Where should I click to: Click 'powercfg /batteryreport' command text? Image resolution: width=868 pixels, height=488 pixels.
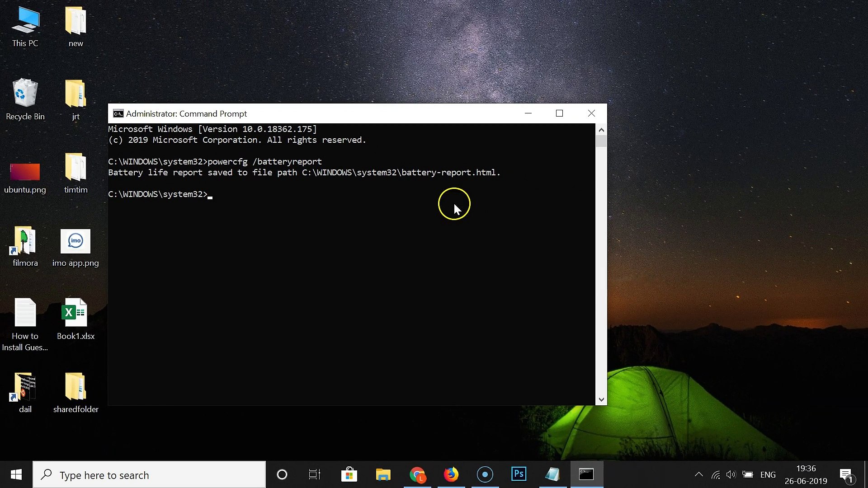point(265,162)
